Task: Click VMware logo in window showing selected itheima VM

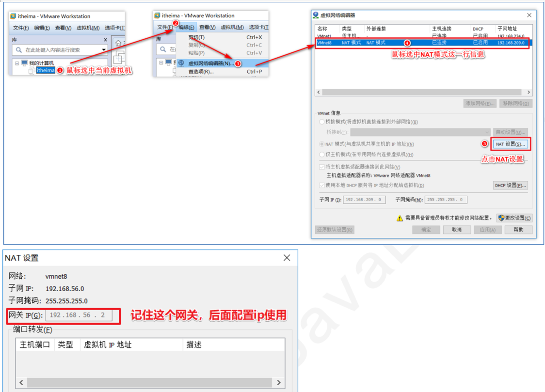Action: 13,16
